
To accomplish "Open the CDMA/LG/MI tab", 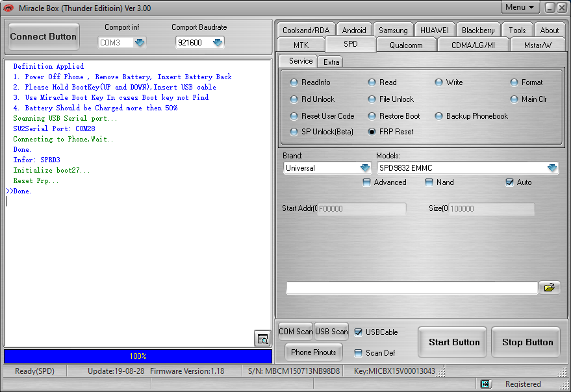I will pyautogui.click(x=473, y=45).
